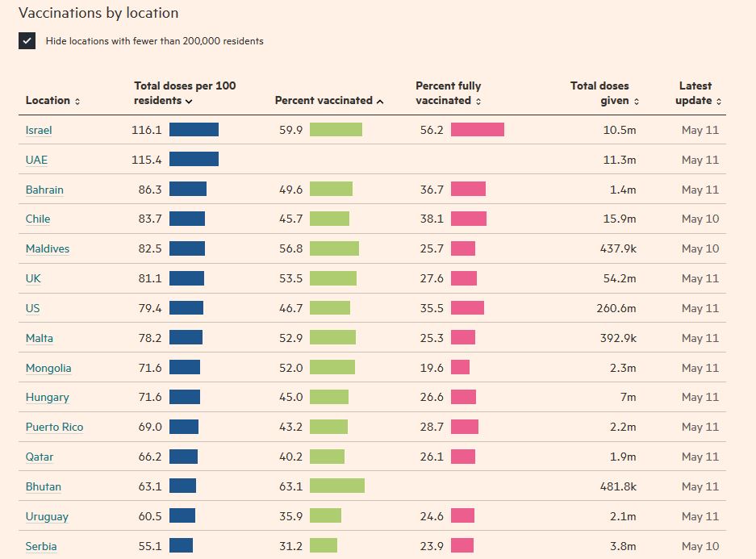
Task: Click the Total doses given sort icon
Action: coord(637,102)
